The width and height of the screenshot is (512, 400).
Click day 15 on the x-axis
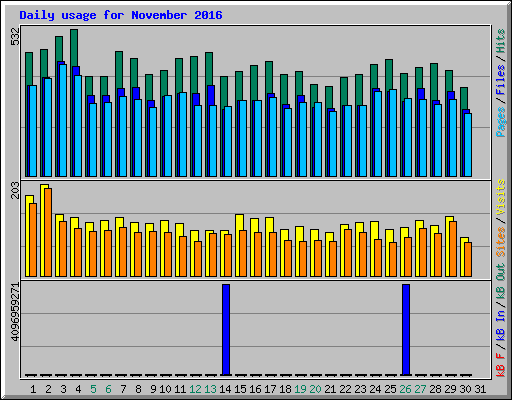tap(240, 389)
